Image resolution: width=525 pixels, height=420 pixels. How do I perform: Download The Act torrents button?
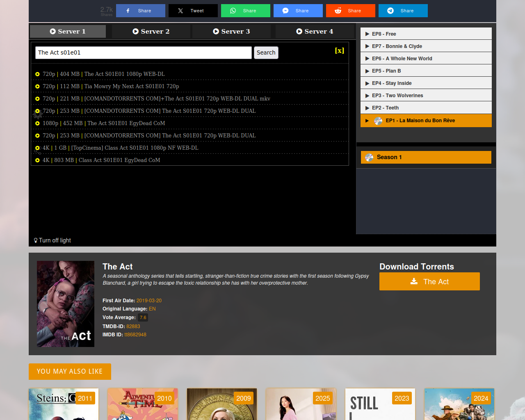coord(429,281)
